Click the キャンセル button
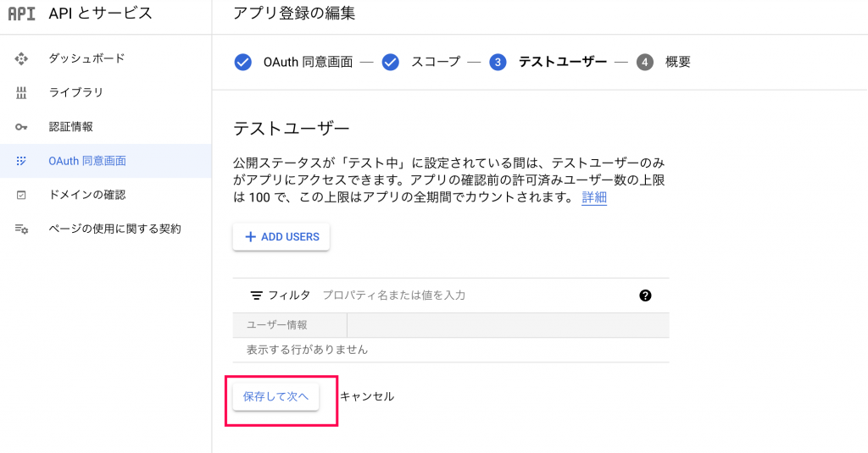This screenshot has width=868, height=453. 367,396
